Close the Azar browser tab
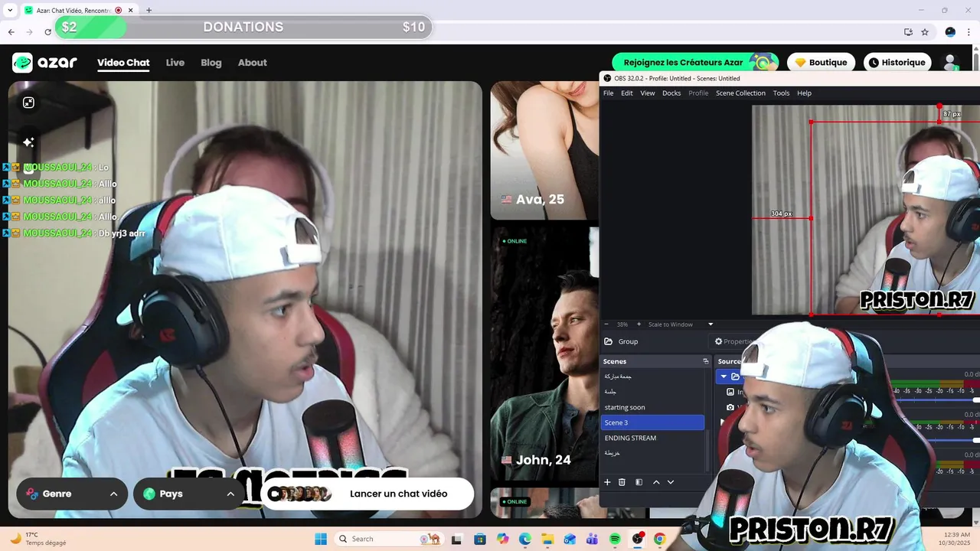The width and height of the screenshot is (980, 551). point(130,10)
